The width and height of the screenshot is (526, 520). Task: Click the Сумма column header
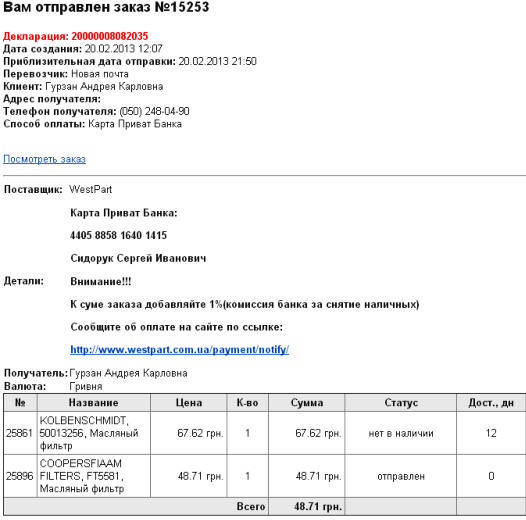(x=307, y=403)
